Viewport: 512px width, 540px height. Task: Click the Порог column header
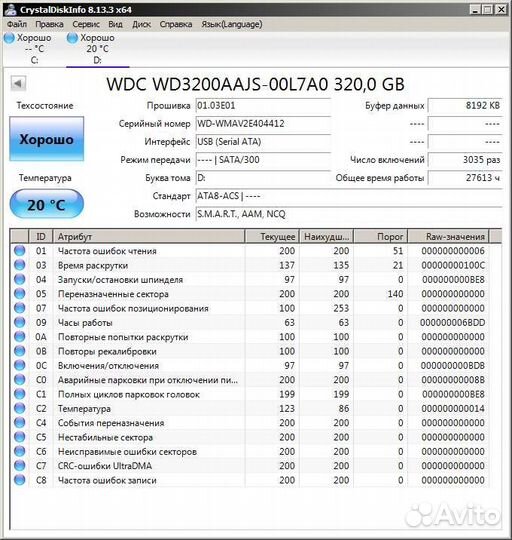[381, 237]
